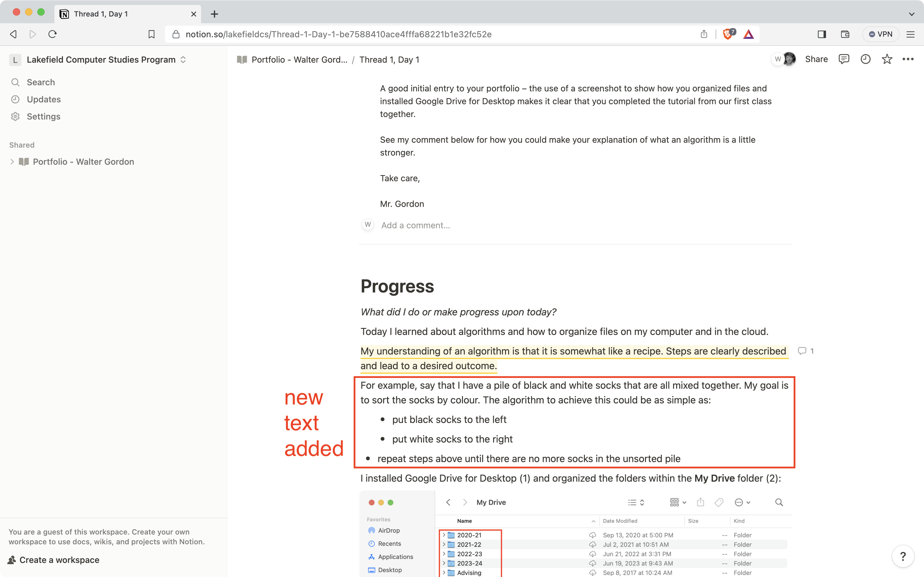
Task: Click the VPN status button in browser bar
Action: click(x=880, y=34)
